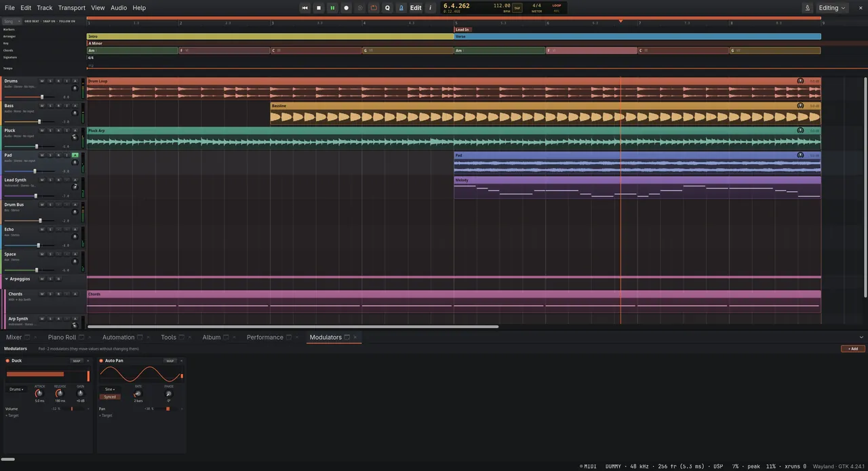
Task: Click the MAP button on Auto Pan
Action: 170,361
